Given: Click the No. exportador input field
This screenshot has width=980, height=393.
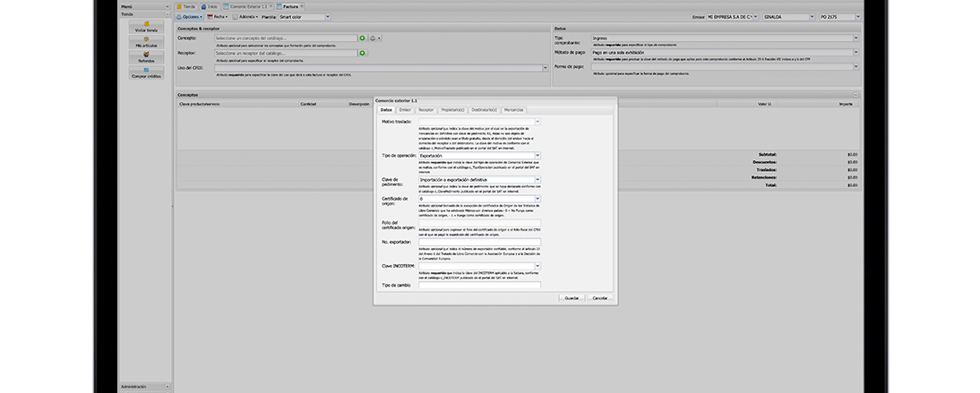Looking at the screenshot, I should click(479, 242).
